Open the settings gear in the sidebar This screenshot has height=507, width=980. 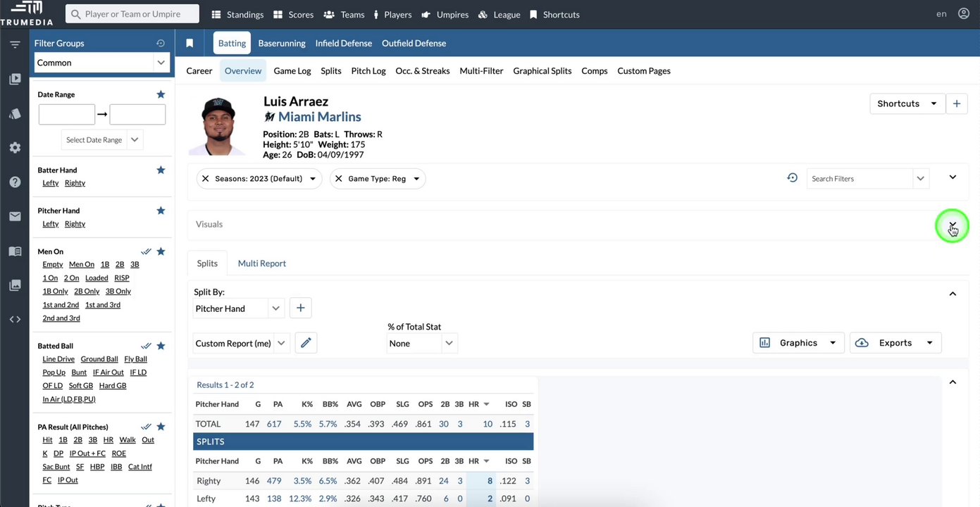click(x=15, y=148)
